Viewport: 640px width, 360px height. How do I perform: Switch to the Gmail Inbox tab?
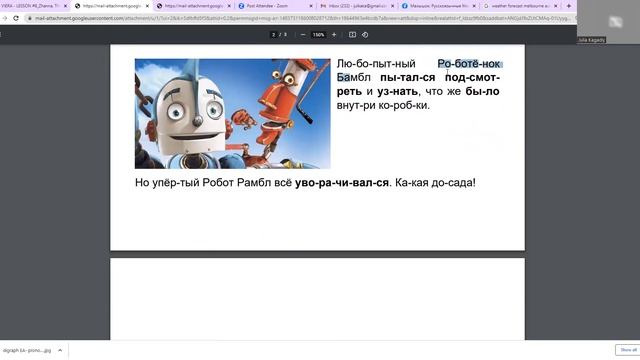(357, 6)
